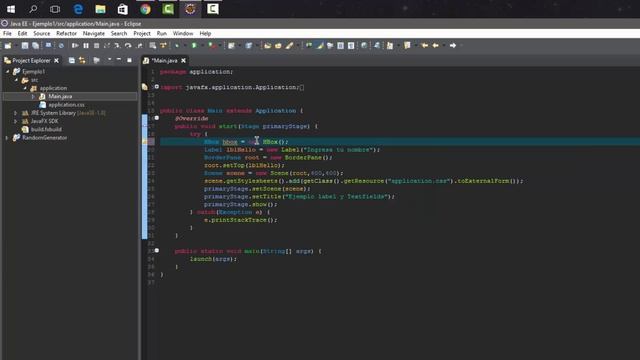The width and height of the screenshot is (640, 360).
Task: Click the line "launch(args);"
Action: pos(213,259)
